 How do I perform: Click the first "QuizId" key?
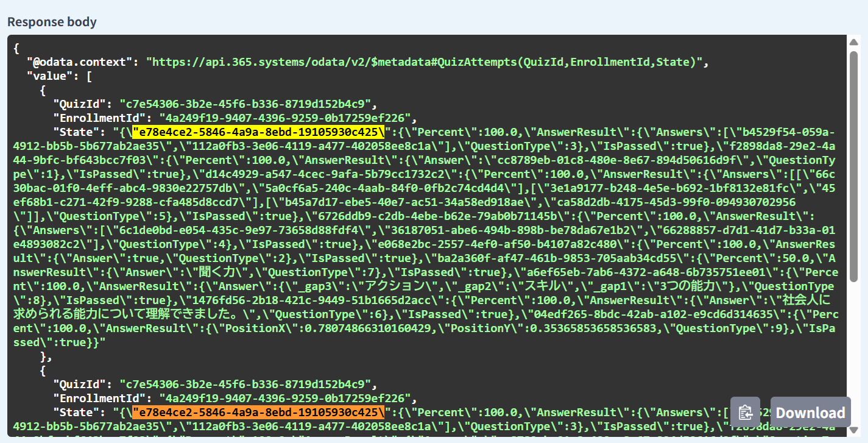(79, 104)
